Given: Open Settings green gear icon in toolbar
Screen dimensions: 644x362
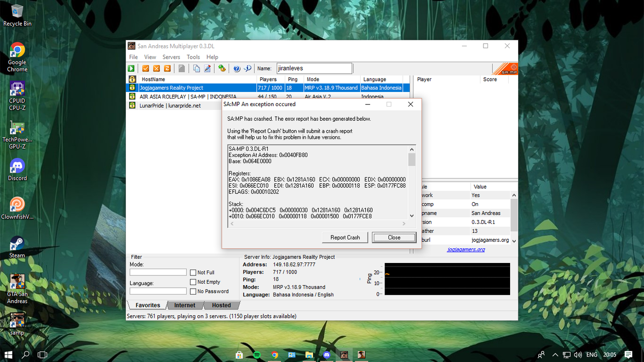Looking at the screenshot, I should (222, 68).
